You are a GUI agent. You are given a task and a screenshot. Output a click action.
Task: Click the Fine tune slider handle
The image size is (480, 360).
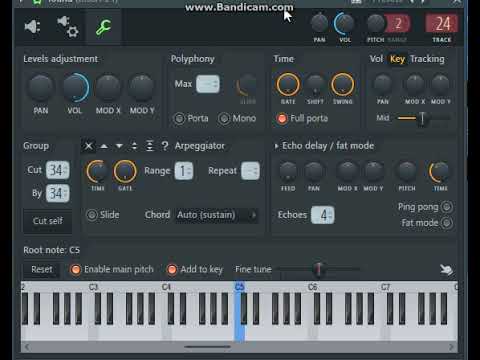318,269
